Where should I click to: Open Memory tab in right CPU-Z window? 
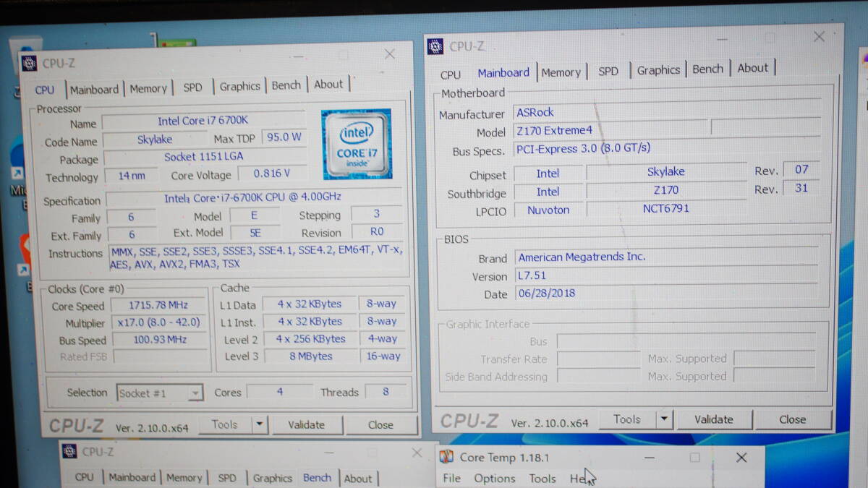click(561, 72)
